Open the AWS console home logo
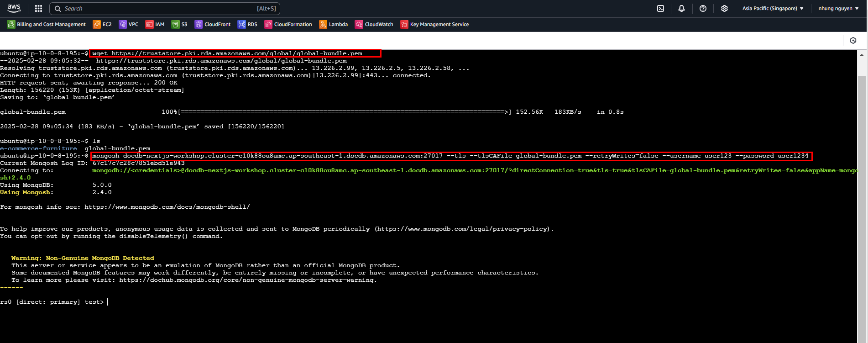This screenshot has width=868, height=343. (14, 8)
